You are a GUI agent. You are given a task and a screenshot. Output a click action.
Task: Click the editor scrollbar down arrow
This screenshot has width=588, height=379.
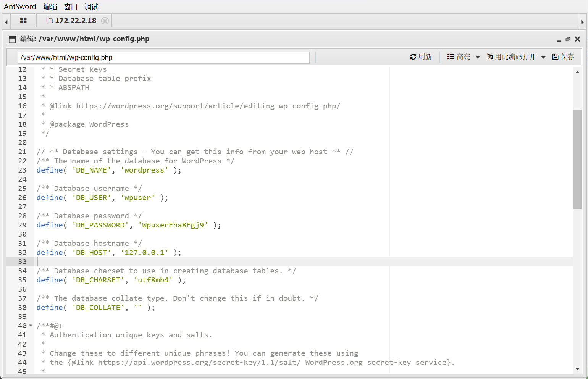(577, 369)
